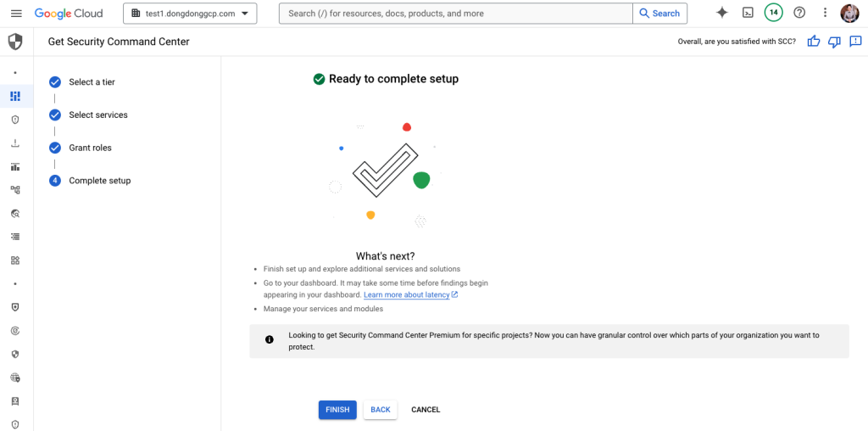Select the highlighted overview dashboard sidebar icon
Viewport: 868px width, 431px height.
point(15,97)
